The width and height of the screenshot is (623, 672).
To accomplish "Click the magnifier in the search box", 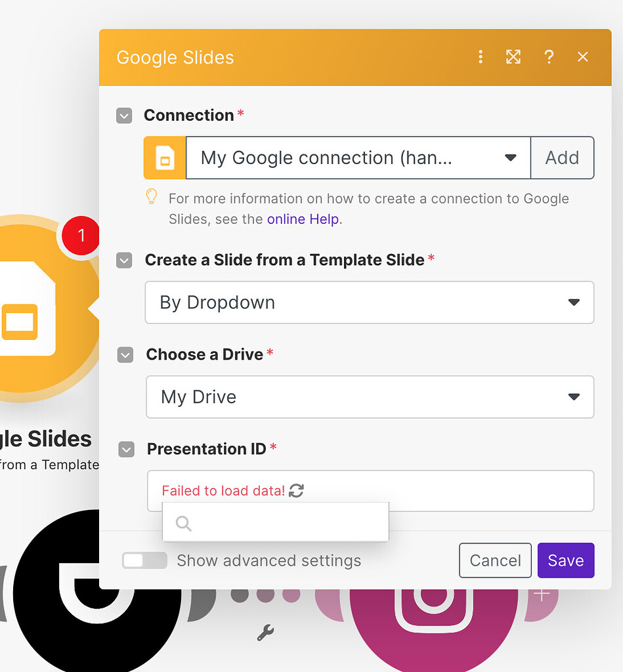I will tap(183, 523).
